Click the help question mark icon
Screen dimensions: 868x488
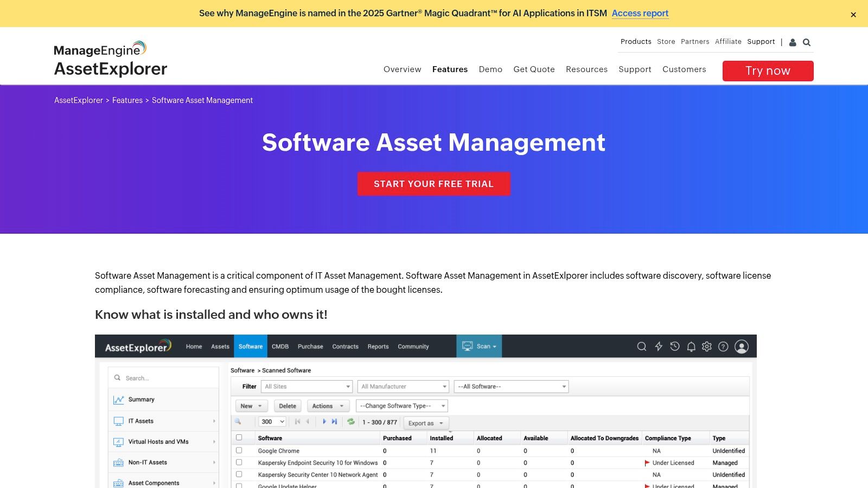[x=723, y=346]
